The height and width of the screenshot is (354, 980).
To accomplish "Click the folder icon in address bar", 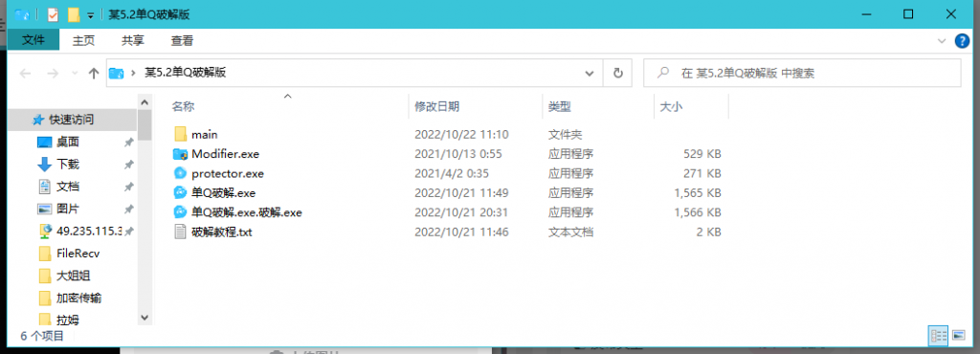I will coord(116,73).
